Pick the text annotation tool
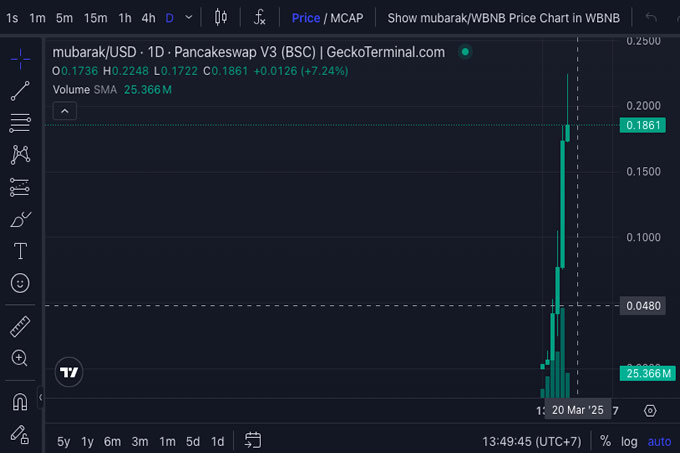The width and height of the screenshot is (680, 453). pyautogui.click(x=20, y=251)
